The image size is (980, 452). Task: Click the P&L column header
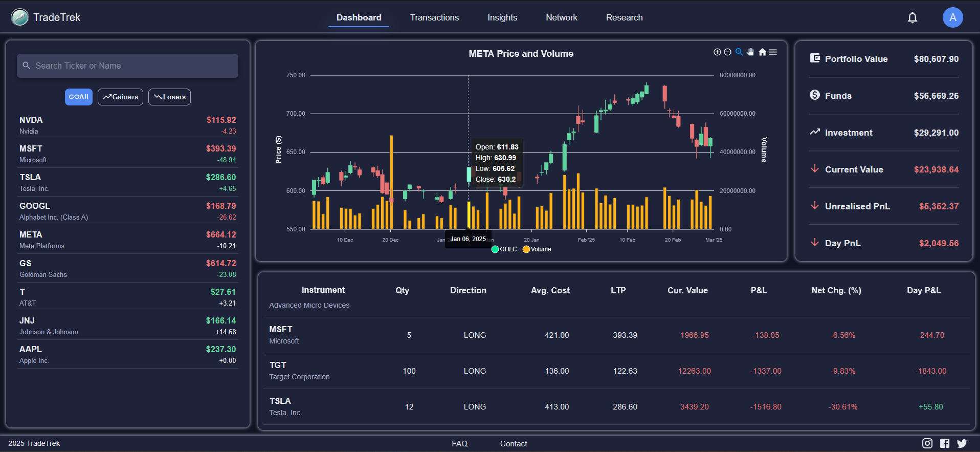pyautogui.click(x=759, y=290)
